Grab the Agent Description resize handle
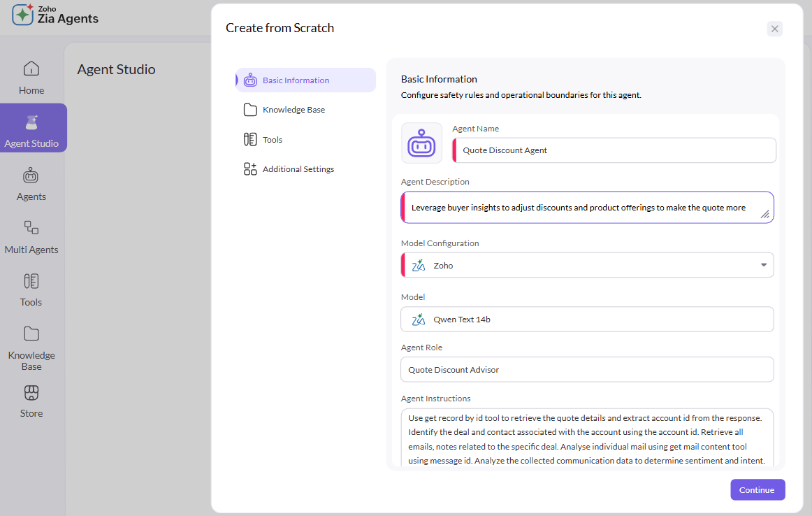The width and height of the screenshot is (812, 516). 764,214
